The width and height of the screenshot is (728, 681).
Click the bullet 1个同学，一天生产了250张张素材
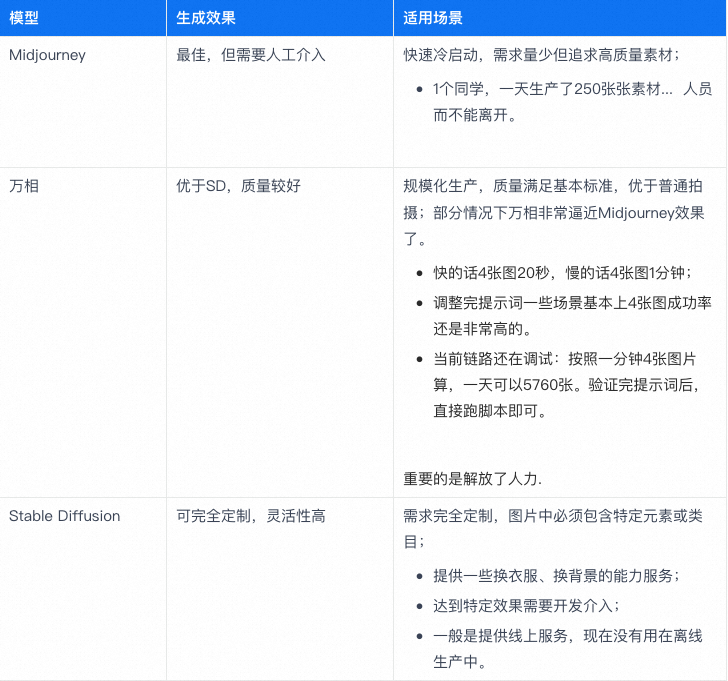tap(572, 89)
